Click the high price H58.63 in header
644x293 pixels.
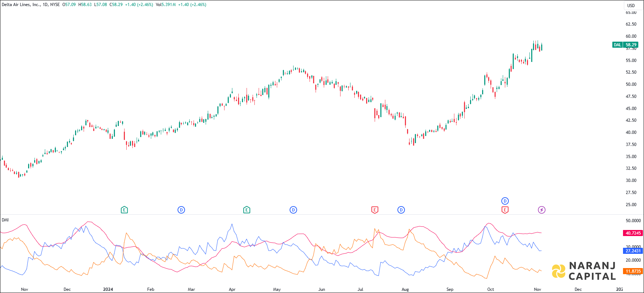(85, 5)
